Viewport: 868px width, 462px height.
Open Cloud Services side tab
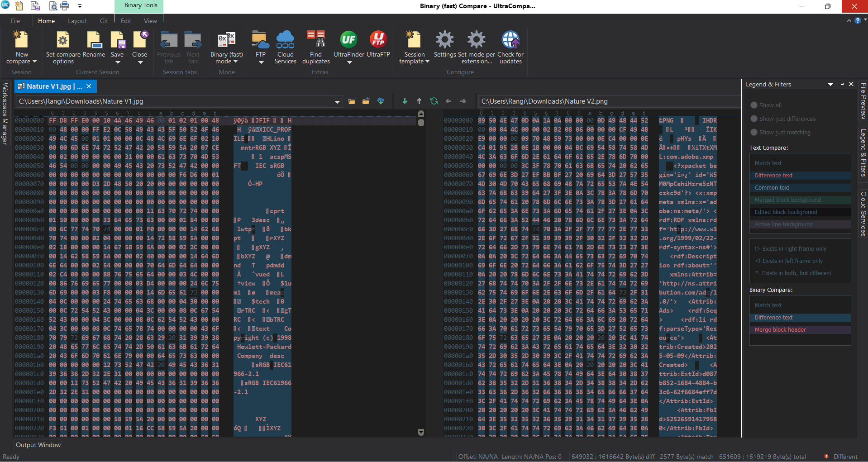[x=863, y=214]
